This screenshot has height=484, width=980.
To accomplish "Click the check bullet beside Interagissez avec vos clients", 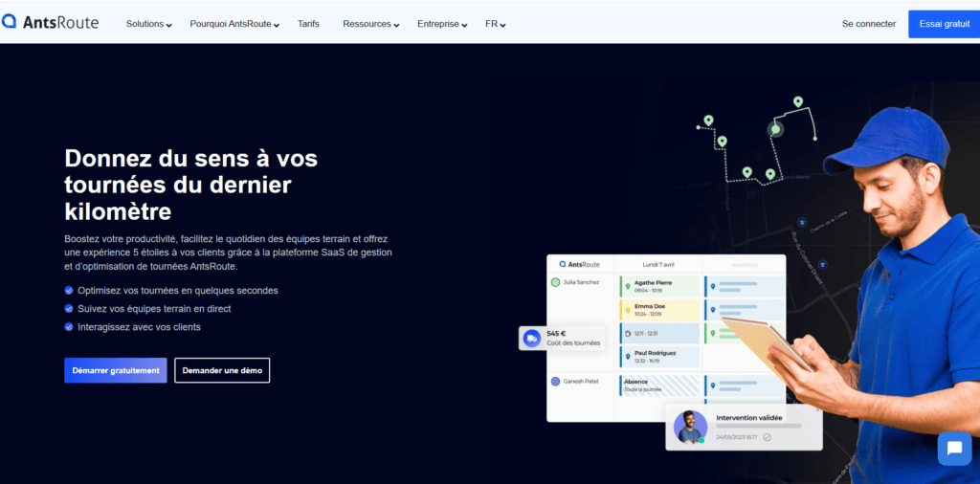I will click(69, 326).
